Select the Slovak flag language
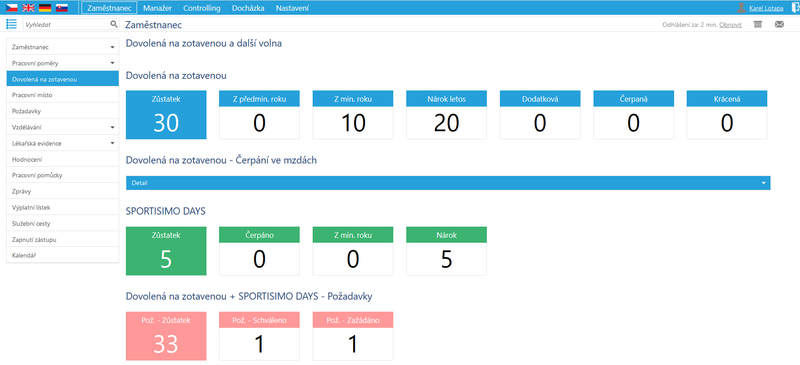The image size is (800, 365). 62,8
